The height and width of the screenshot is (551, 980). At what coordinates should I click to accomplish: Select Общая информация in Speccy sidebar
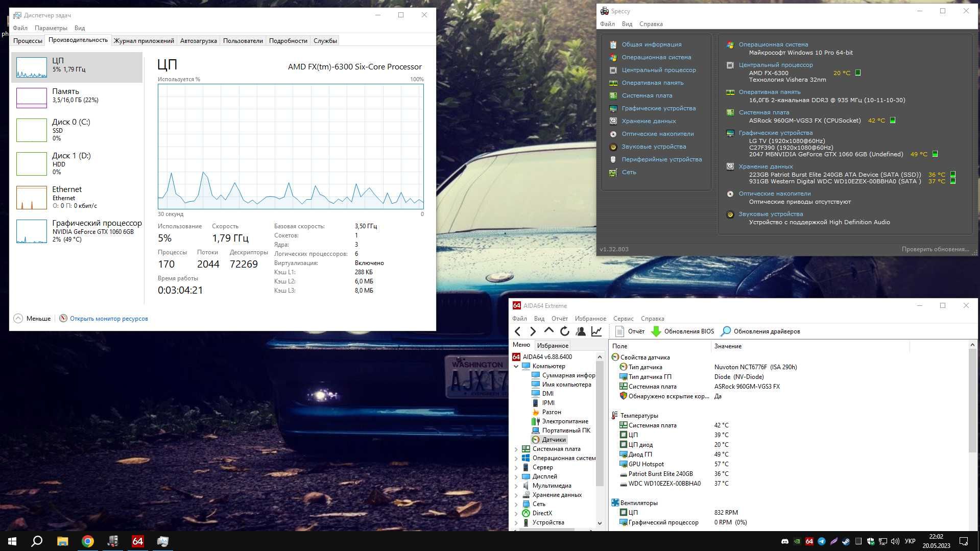click(x=651, y=44)
